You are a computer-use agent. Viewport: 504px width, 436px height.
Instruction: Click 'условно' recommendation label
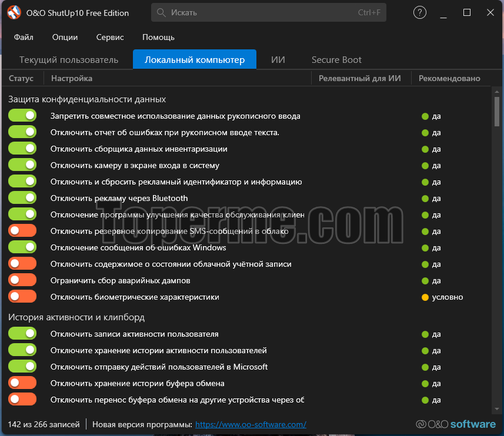tap(448, 297)
